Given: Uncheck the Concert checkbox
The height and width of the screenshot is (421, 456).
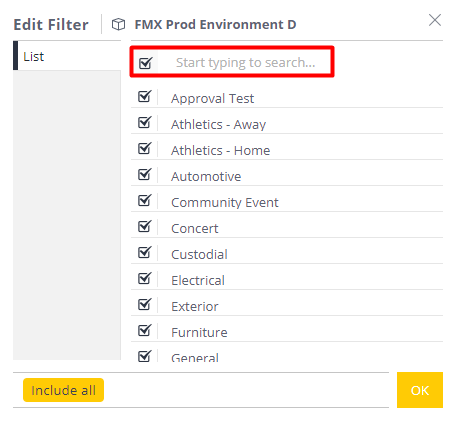Looking at the screenshot, I should tap(145, 227).
